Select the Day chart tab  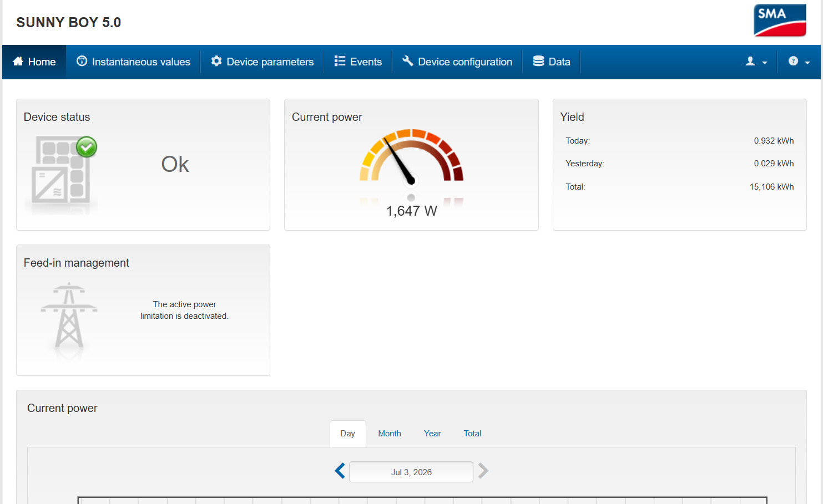[348, 434]
